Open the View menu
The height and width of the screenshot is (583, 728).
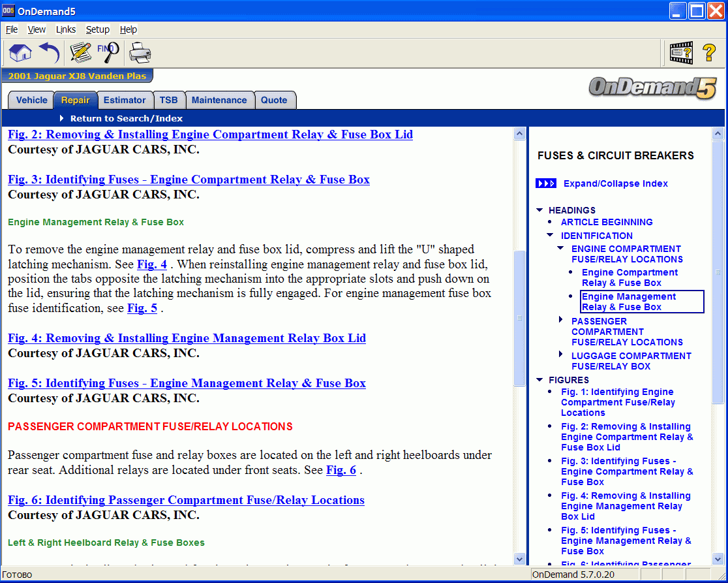[x=37, y=30]
